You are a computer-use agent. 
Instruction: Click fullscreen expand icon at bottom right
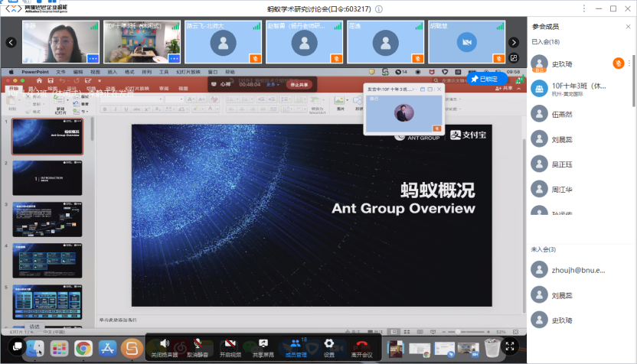pos(511,346)
